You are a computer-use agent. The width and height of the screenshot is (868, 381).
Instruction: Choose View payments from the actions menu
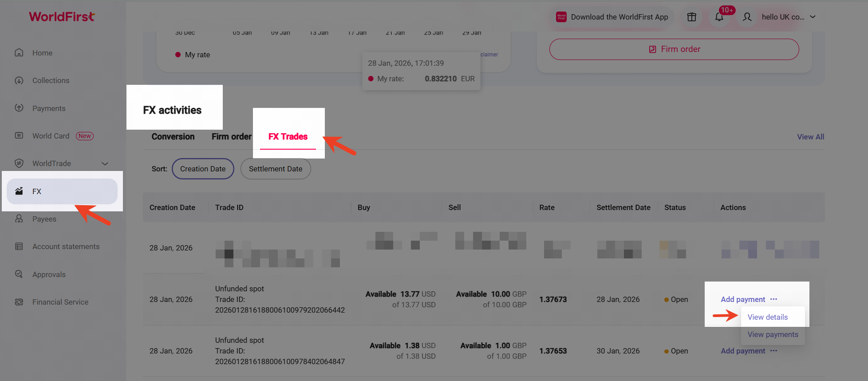pos(773,334)
